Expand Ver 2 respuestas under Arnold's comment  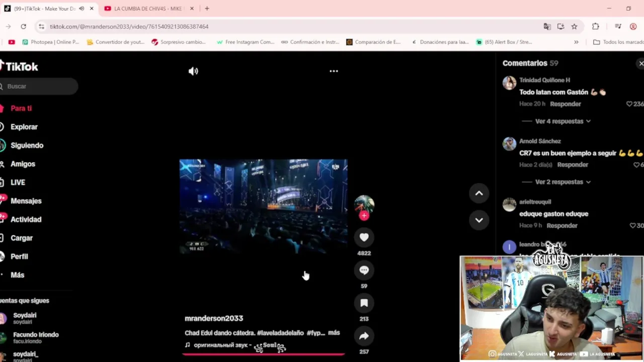[x=563, y=182]
